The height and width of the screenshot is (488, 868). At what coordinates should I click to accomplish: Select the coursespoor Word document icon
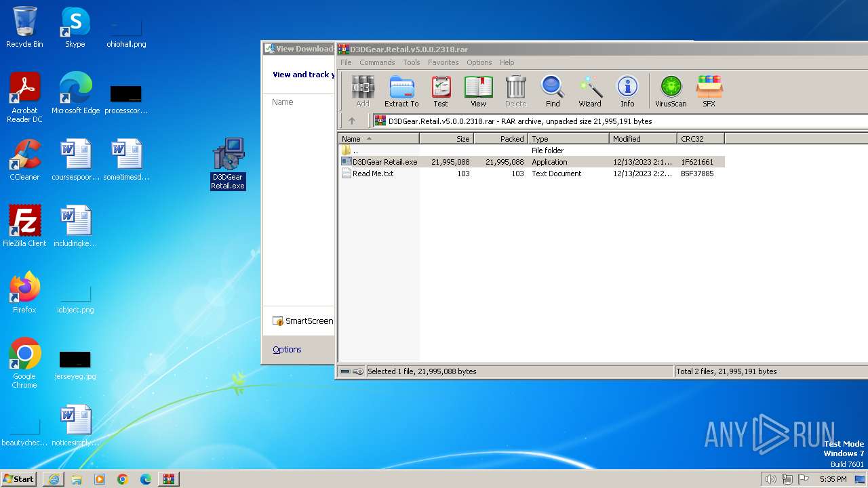(x=75, y=160)
